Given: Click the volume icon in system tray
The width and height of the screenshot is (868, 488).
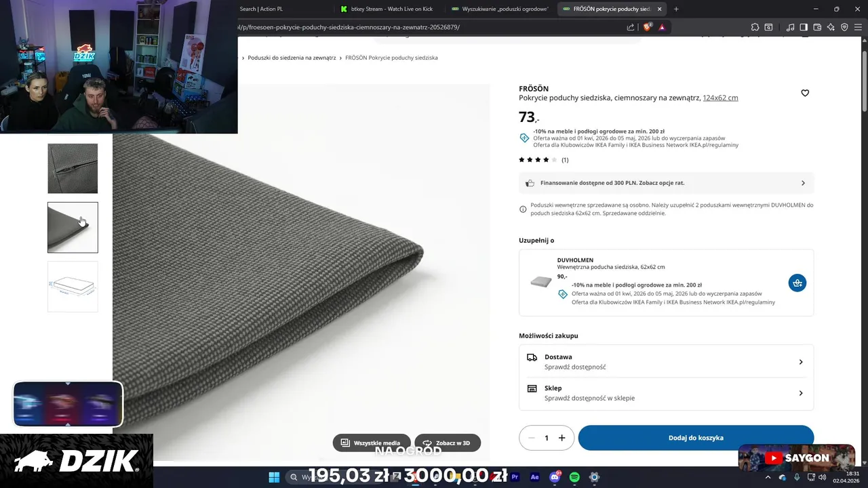Looking at the screenshot, I should click(822, 477).
